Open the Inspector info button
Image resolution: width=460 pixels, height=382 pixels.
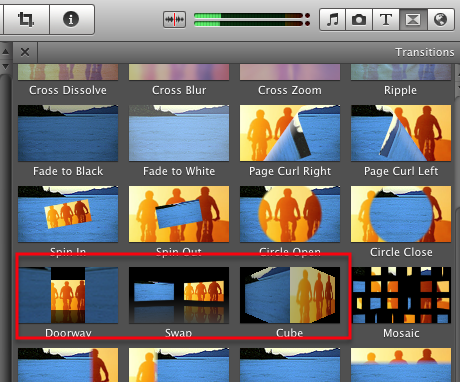[x=71, y=19]
